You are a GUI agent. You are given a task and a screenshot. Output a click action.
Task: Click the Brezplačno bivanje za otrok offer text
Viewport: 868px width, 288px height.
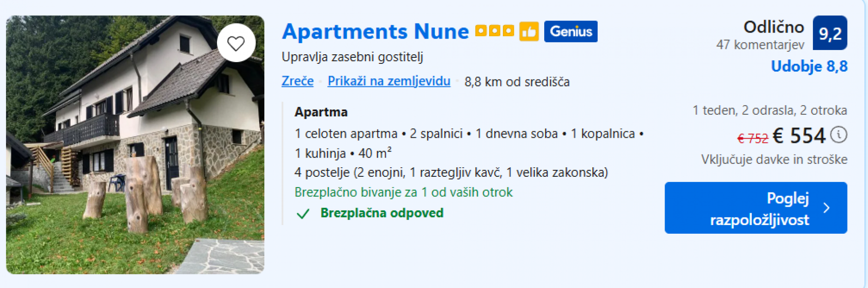click(404, 192)
